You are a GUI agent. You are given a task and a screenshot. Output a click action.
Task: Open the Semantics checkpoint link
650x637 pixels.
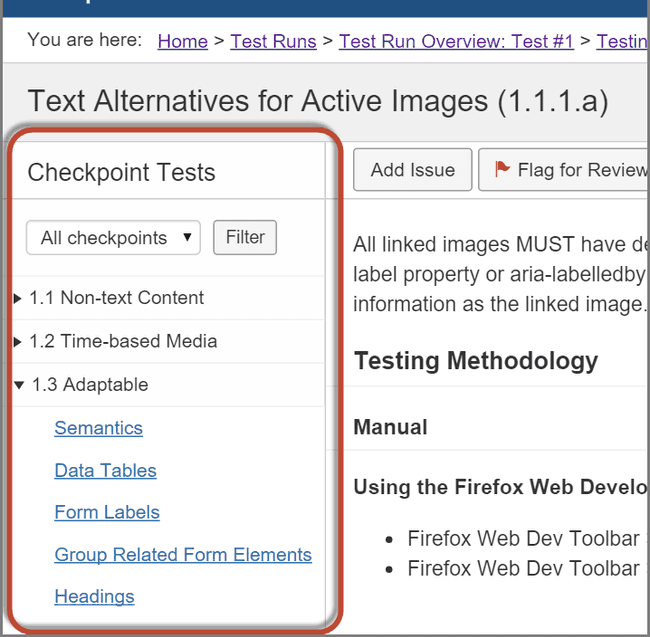pyautogui.click(x=98, y=428)
